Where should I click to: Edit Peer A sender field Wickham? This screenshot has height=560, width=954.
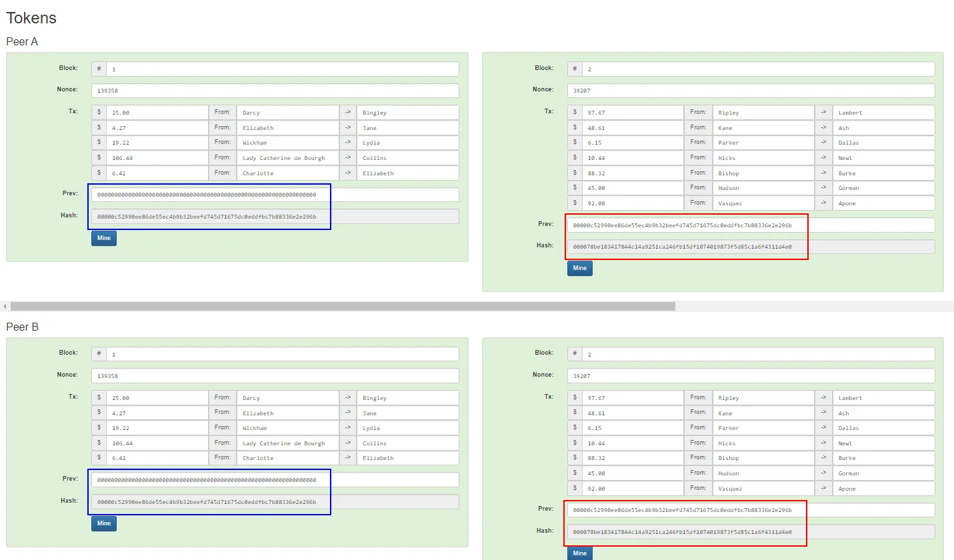click(x=288, y=143)
